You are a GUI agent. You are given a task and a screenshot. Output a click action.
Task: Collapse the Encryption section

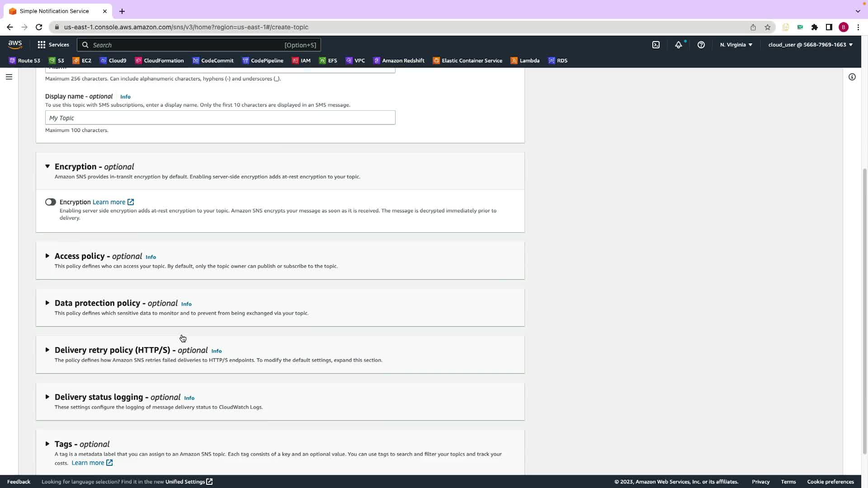click(x=47, y=167)
